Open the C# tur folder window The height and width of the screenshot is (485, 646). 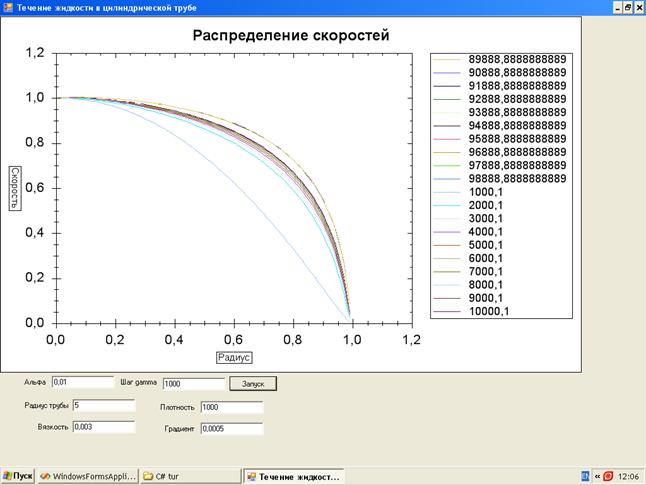pos(190,476)
